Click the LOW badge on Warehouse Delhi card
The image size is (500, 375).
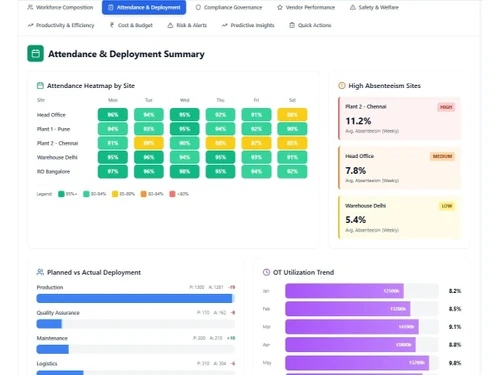click(x=447, y=206)
